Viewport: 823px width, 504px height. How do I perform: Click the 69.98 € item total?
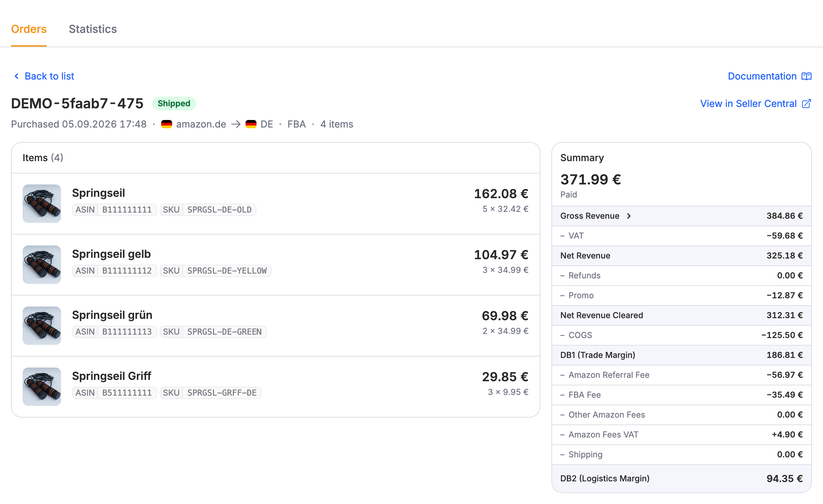point(505,316)
